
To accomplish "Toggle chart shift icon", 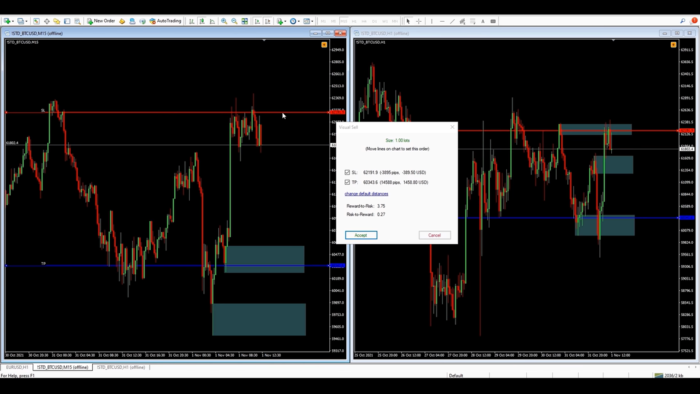I will [267, 21].
